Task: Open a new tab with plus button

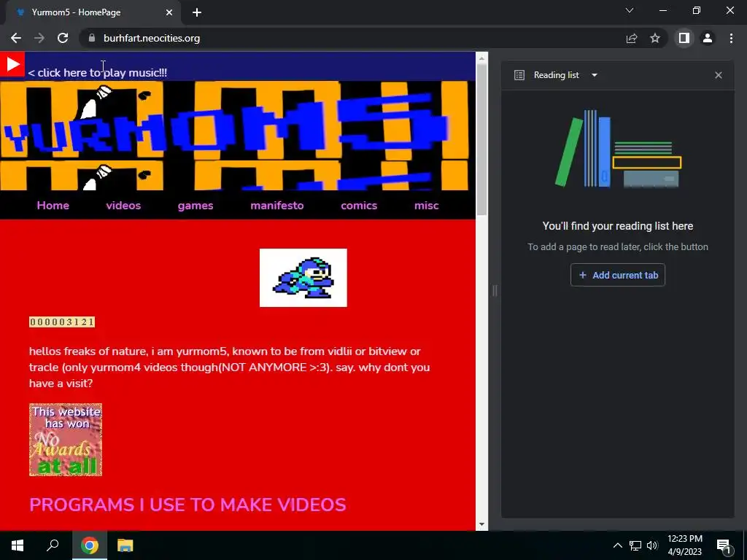Action: [x=197, y=12]
